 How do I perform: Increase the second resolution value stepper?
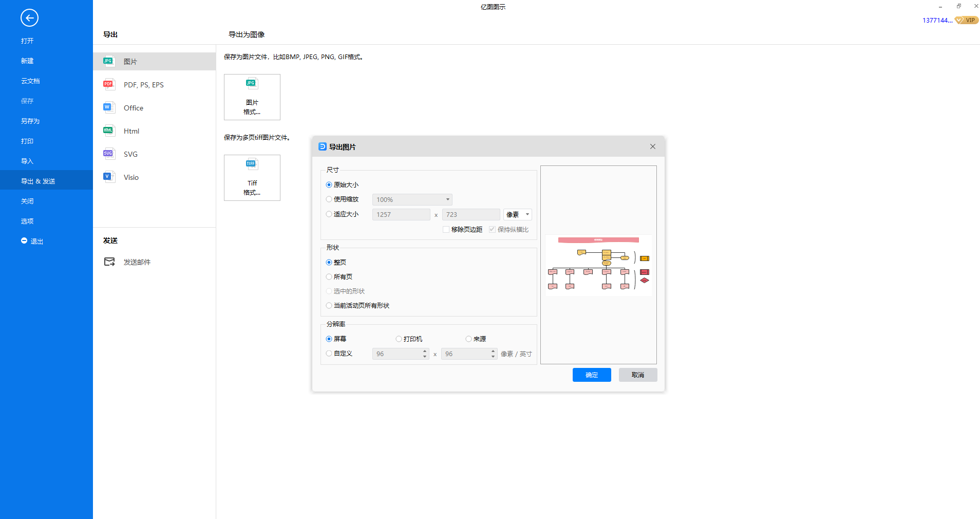[493, 351]
